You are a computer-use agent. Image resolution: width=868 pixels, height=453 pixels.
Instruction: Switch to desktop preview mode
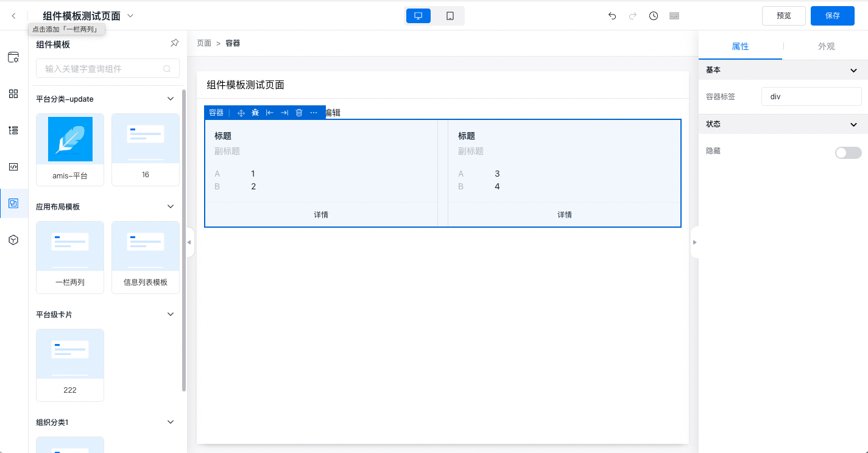pos(418,16)
